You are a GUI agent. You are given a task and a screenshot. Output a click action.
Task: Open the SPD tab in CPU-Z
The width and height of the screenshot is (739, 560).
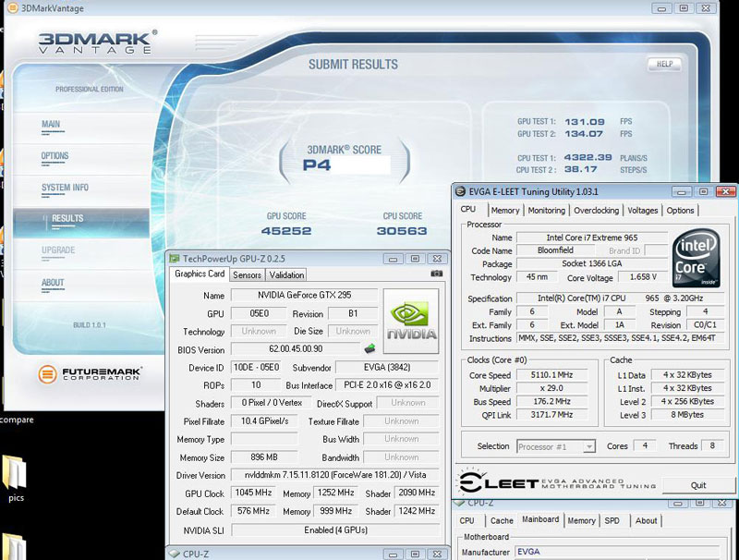(x=612, y=520)
